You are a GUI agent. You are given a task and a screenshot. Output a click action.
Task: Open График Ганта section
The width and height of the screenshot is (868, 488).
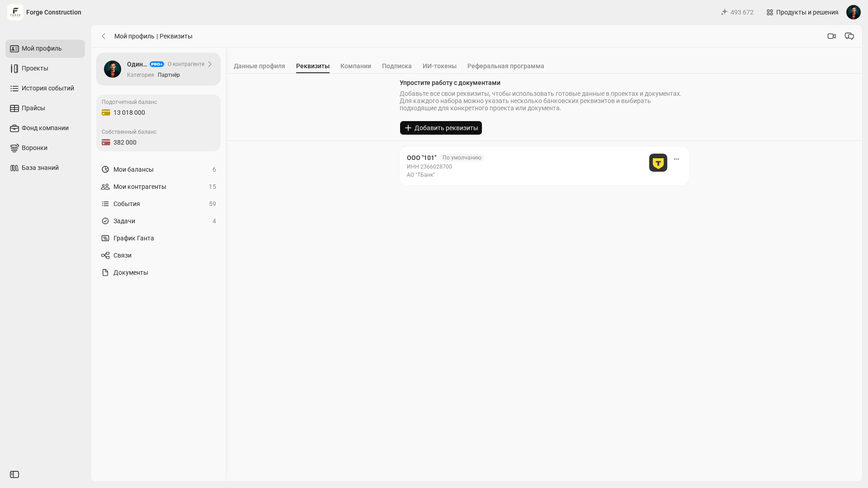158,238
